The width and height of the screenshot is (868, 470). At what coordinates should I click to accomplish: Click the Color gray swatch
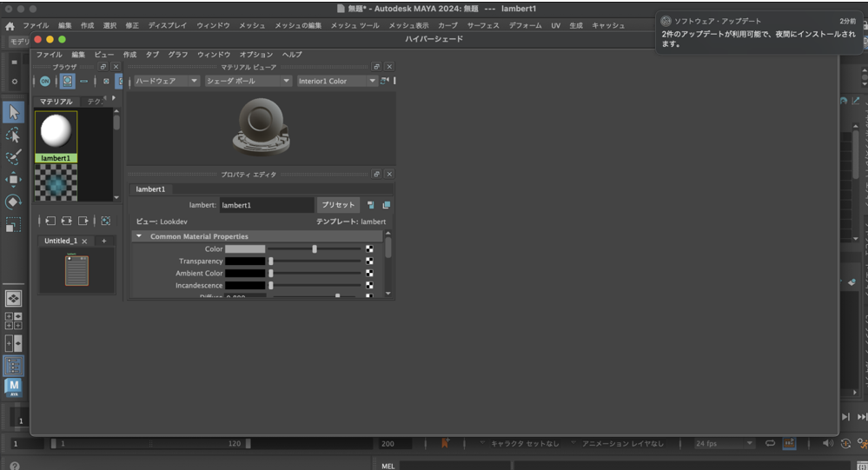click(245, 249)
